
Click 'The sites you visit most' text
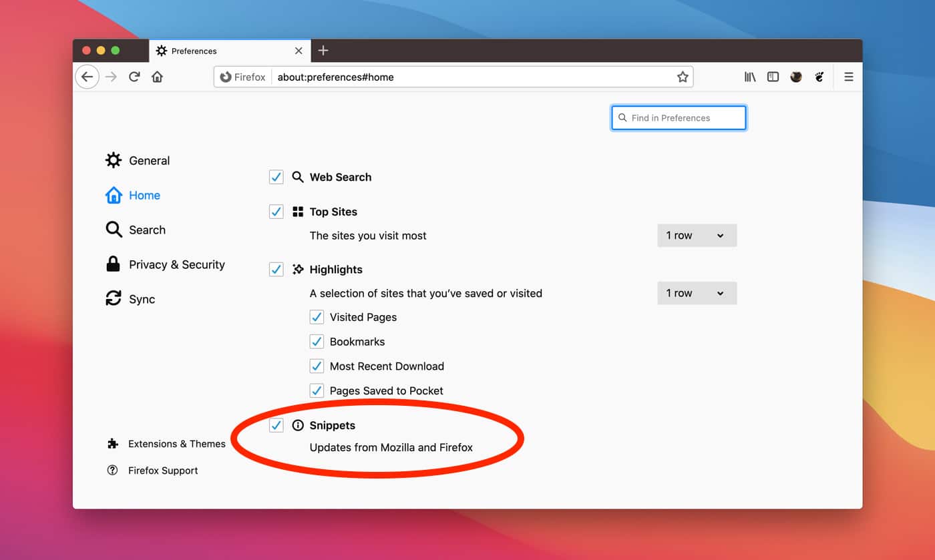click(368, 236)
